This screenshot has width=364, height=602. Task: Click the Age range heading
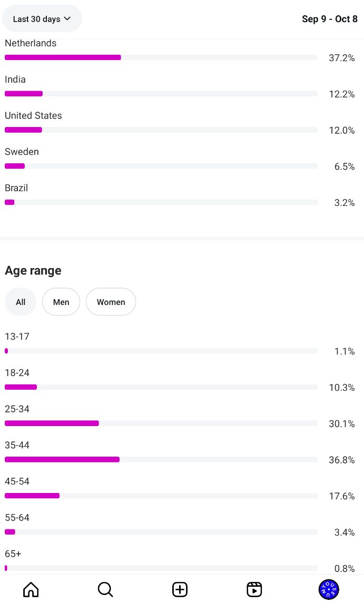33,271
